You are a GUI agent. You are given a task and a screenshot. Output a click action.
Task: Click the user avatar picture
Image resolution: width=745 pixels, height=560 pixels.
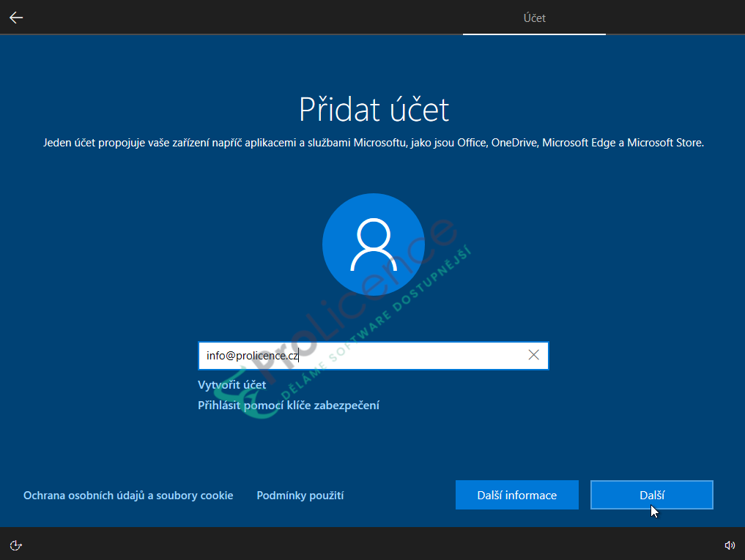click(x=374, y=244)
